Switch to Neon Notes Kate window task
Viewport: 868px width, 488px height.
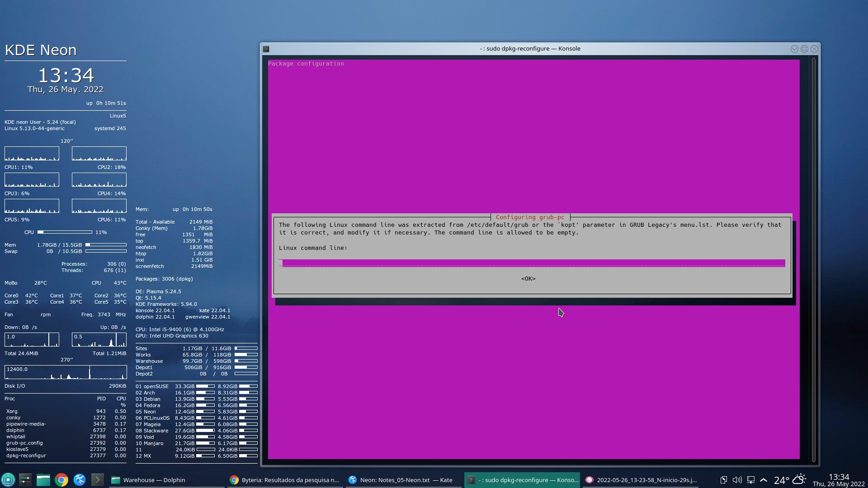click(x=403, y=480)
